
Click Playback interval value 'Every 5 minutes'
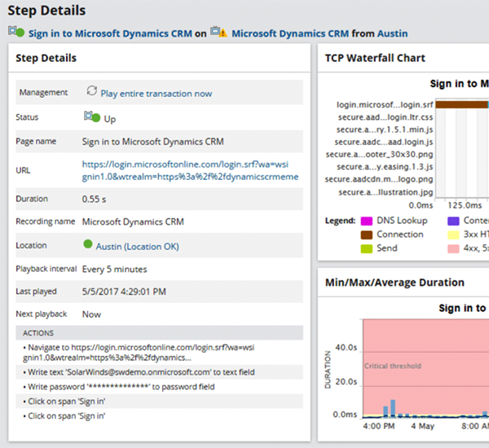point(114,270)
